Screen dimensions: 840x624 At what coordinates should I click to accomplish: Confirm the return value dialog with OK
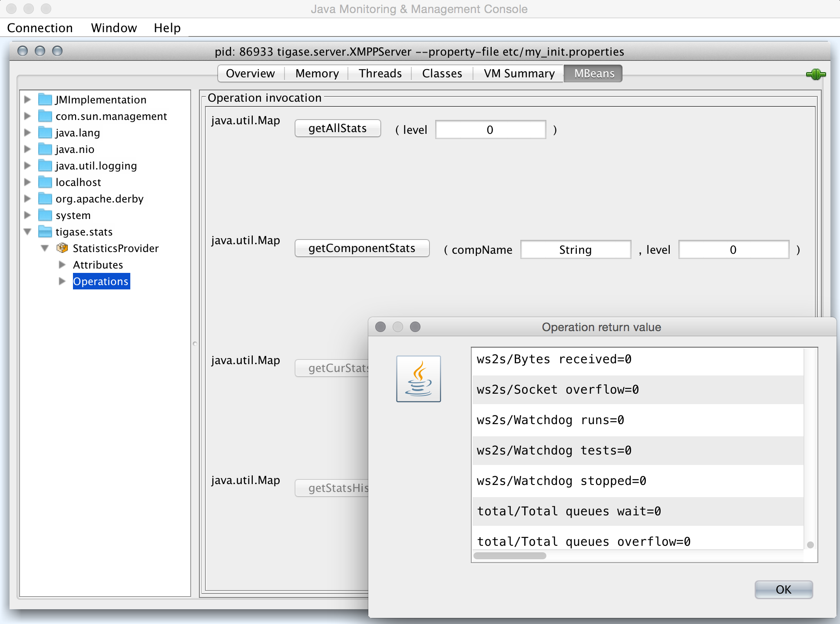(x=784, y=590)
